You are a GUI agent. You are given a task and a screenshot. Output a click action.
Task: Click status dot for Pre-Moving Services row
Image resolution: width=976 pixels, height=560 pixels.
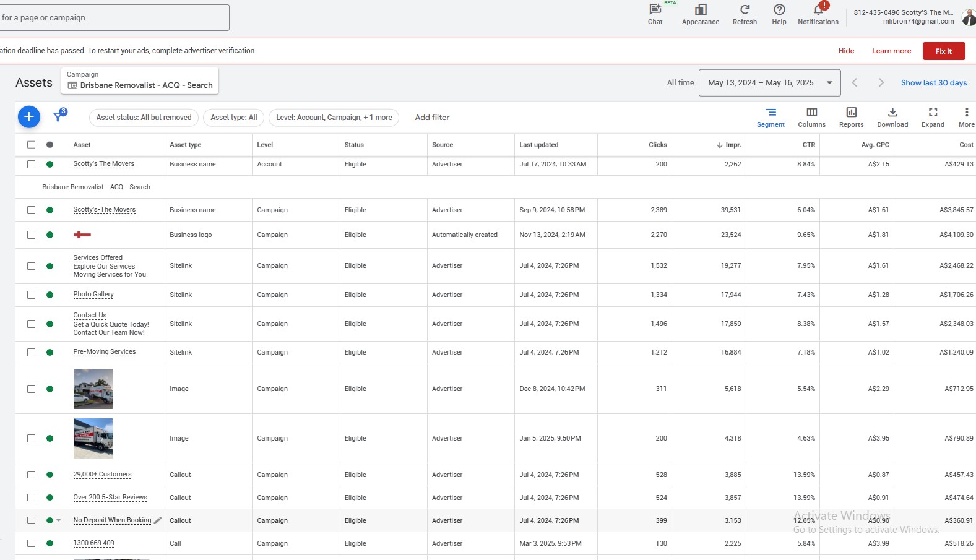(50, 353)
